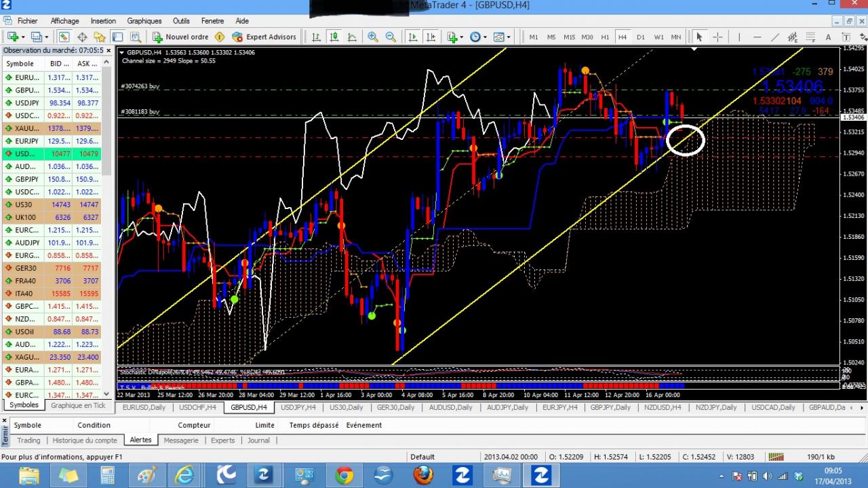Open the Trading terminal tab

click(x=28, y=440)
